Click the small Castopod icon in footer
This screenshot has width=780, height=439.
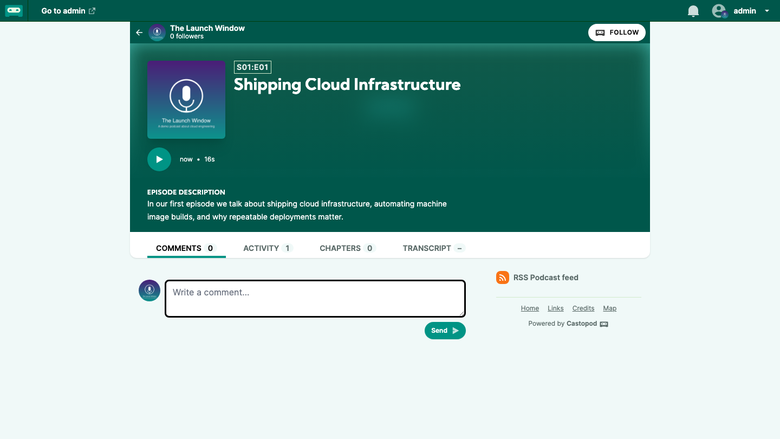(x=604, y=324)
